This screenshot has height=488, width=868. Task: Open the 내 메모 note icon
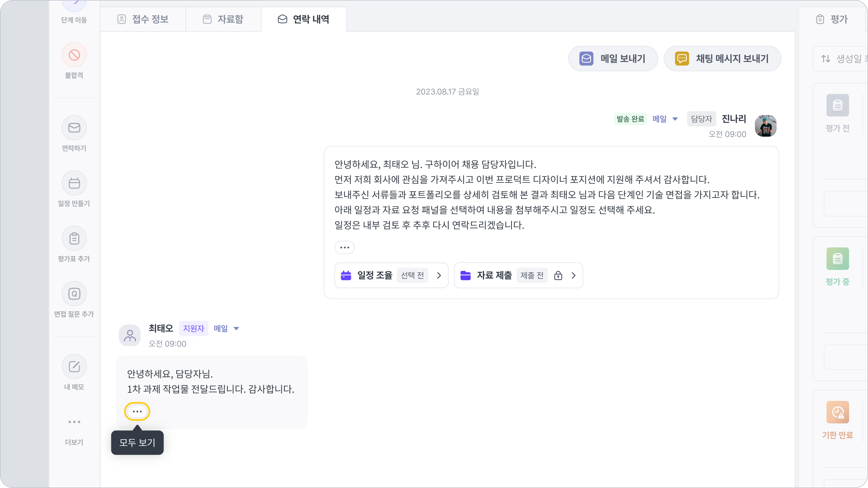click(74, 367)
